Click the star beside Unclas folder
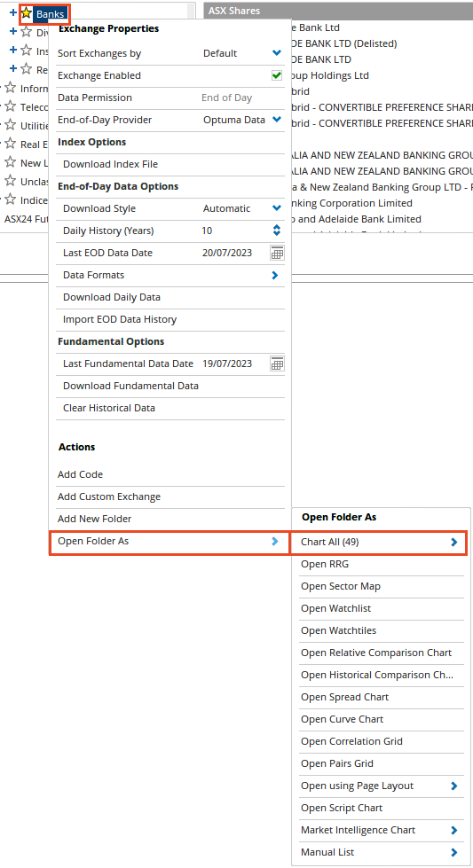 coord(10,181)
